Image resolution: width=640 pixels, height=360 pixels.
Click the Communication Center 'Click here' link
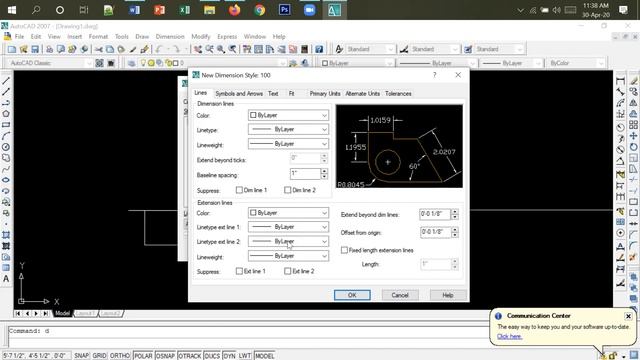509,336
